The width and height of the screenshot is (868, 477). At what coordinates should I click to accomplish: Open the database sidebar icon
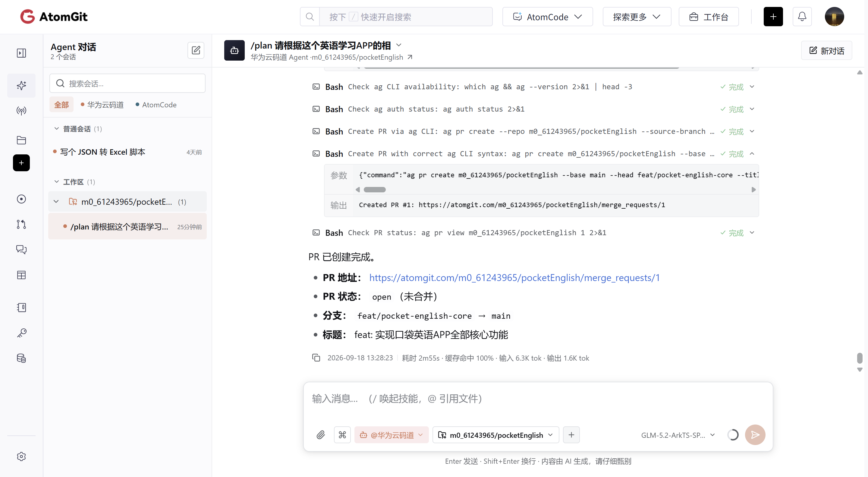coord(21,358)
